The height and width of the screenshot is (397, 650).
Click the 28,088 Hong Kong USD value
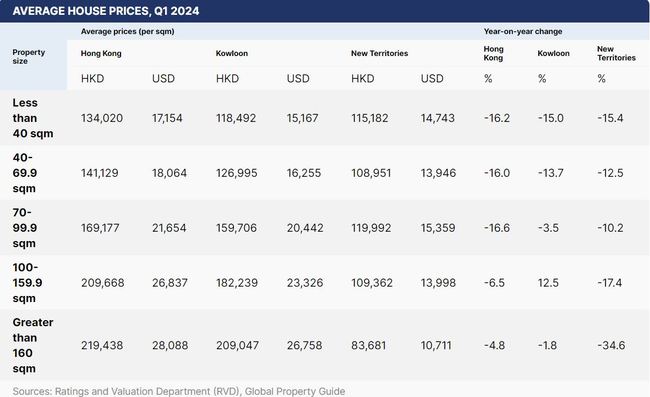(170, 345)
